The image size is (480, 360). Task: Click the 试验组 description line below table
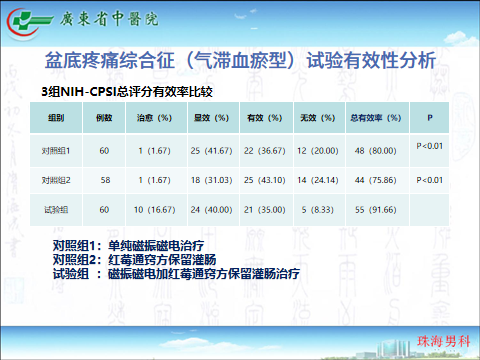coord(176,274)
